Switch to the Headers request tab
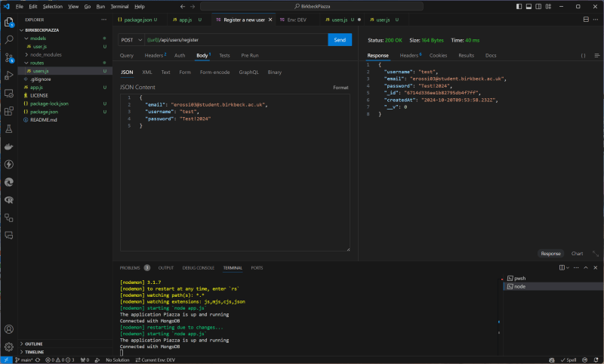The height and width of the screenshot is (364, 604). (x=155, y=55)
